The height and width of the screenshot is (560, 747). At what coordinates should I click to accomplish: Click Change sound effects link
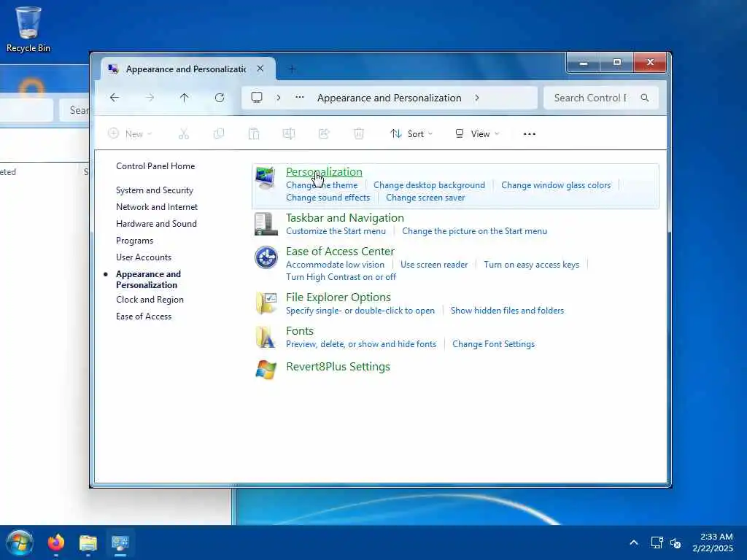328,197
